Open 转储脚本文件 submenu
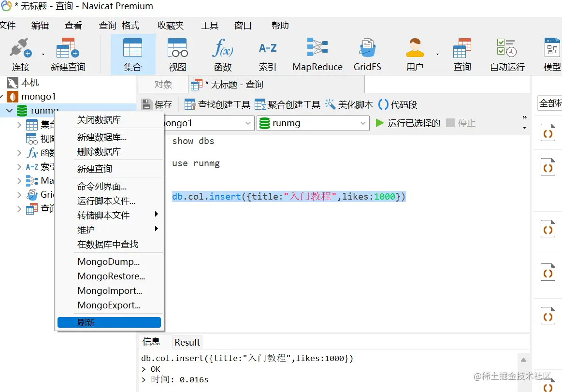The width and height of the screenshot is (562, 392). pyautogui.click(x=110, y=215)
